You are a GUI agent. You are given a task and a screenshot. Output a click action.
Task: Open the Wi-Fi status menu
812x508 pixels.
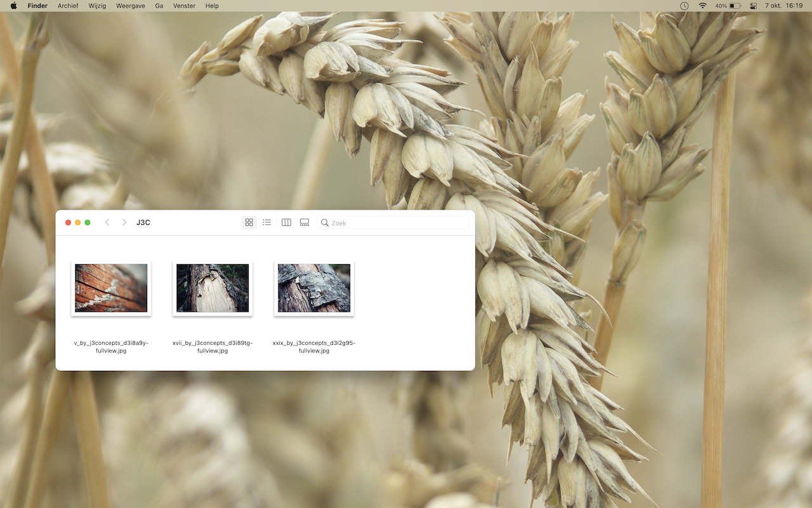point(702,6)
